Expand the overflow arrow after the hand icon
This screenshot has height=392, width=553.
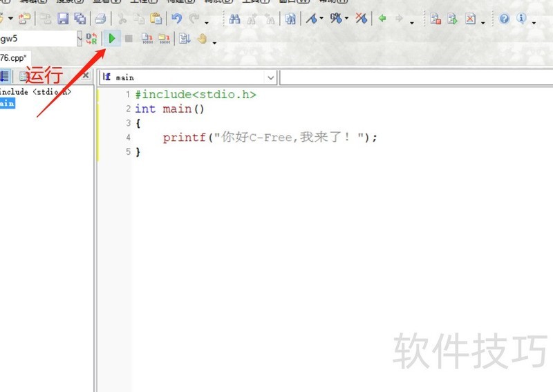(214, 43)
